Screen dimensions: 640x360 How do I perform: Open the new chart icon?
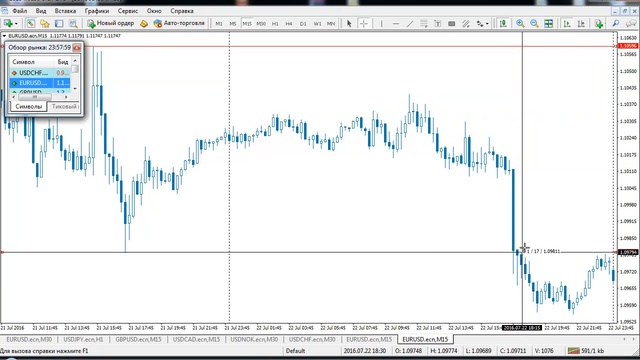(x=8, y=24)
